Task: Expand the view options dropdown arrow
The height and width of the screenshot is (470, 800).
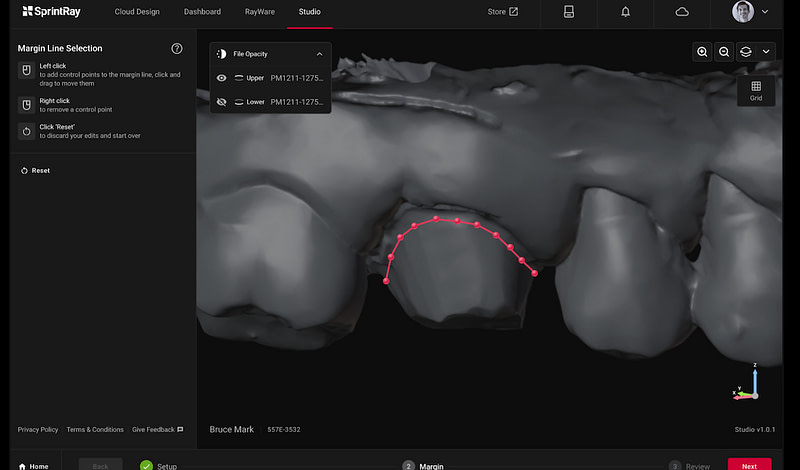Action: click(x=767, y=52)
